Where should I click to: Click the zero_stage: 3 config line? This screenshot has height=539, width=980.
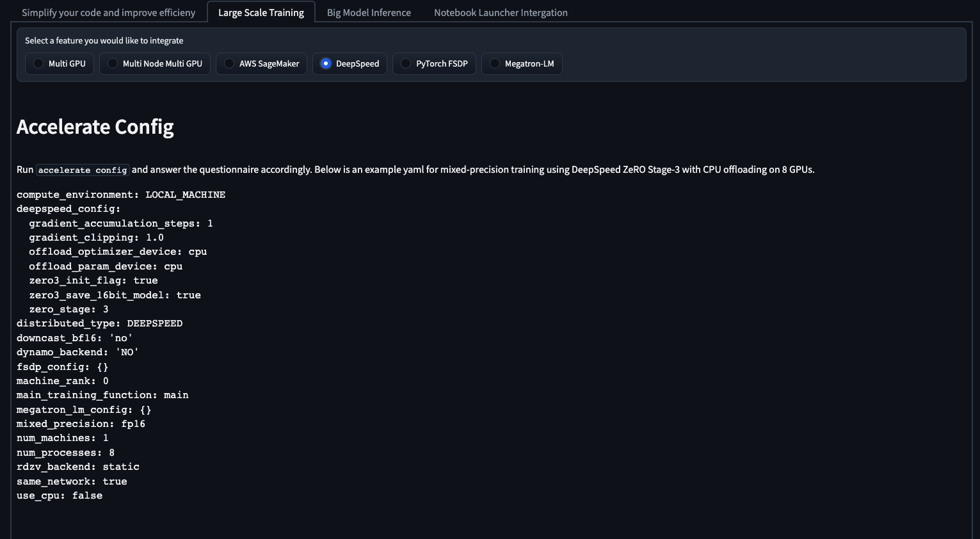(x=68, y=309)
